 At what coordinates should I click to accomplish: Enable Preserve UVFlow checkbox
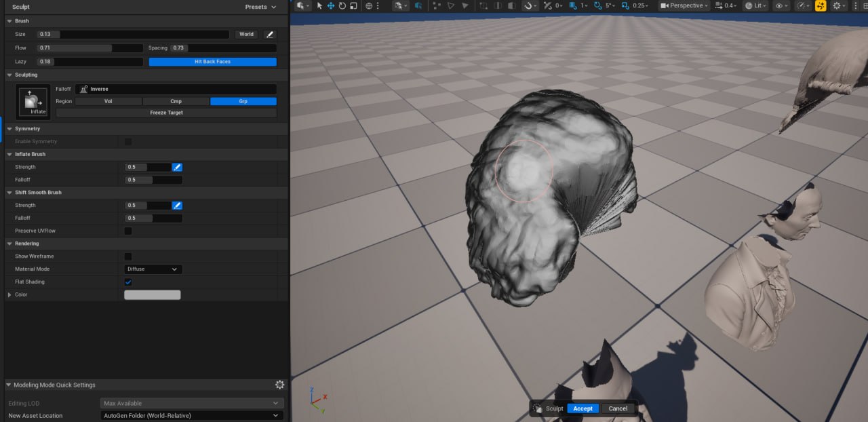coord(128,231)
